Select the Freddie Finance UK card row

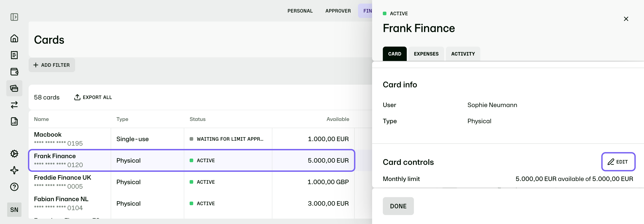191,182
